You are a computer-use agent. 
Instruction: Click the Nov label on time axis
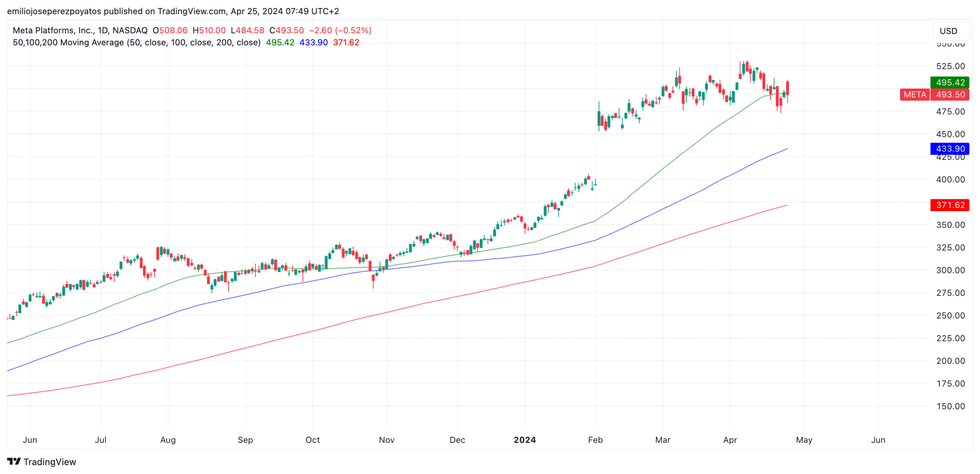[387, 440]
